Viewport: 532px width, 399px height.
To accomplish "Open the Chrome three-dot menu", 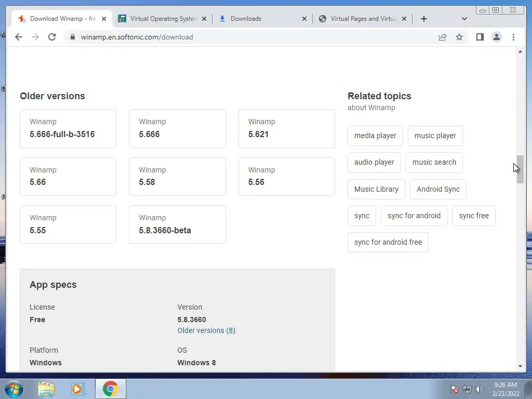I will 513,37.
